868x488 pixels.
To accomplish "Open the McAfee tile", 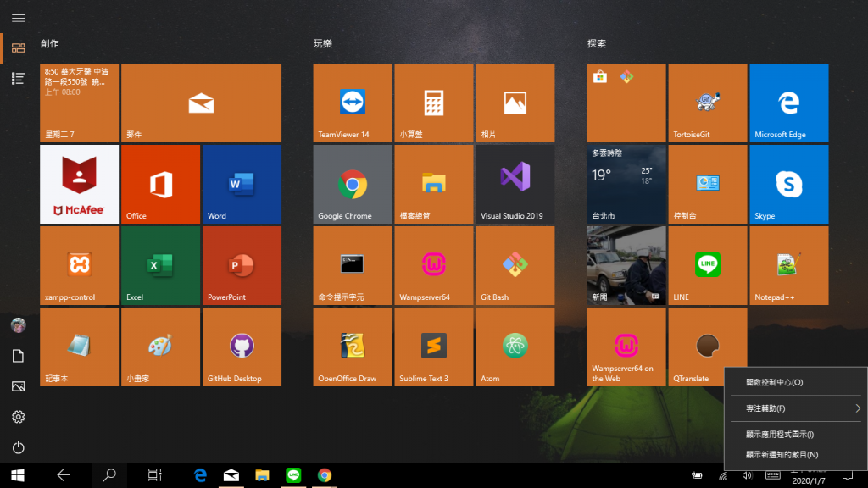I will [x=79, y=184].
